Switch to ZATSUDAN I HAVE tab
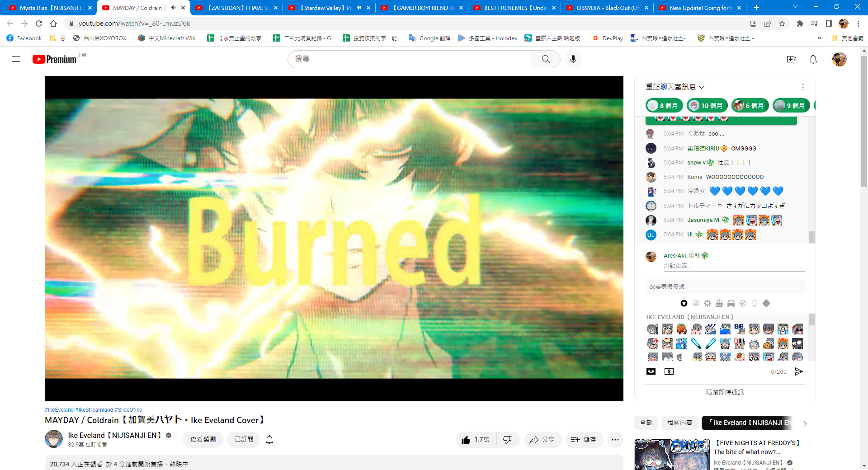 click(x=236, y=8)
